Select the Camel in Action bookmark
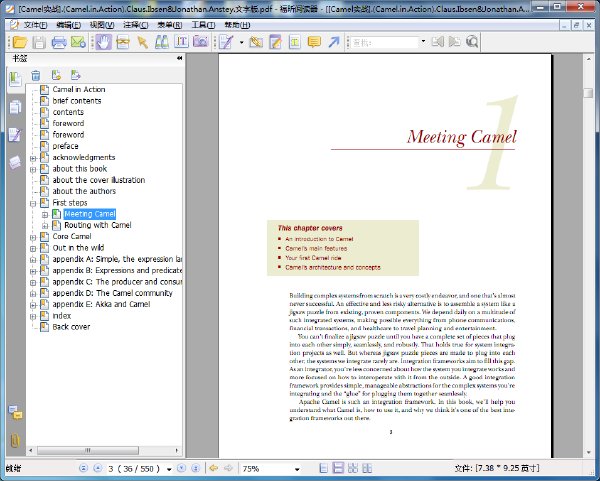 (x=79, y=90)
